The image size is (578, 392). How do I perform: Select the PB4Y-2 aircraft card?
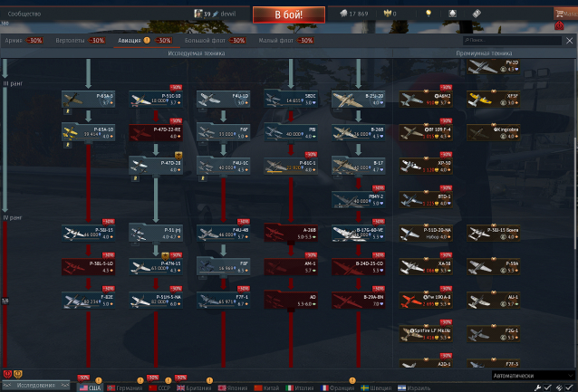358,200
